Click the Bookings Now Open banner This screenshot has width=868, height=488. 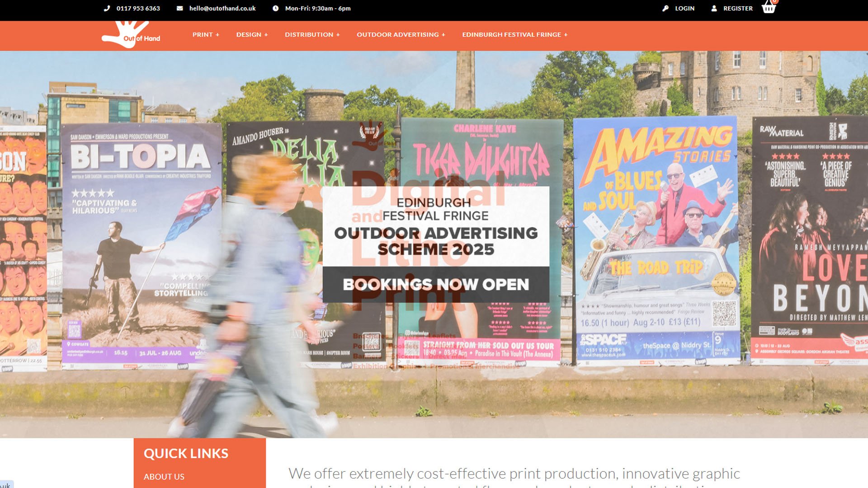pyautogui.click(x=436, y=284)
